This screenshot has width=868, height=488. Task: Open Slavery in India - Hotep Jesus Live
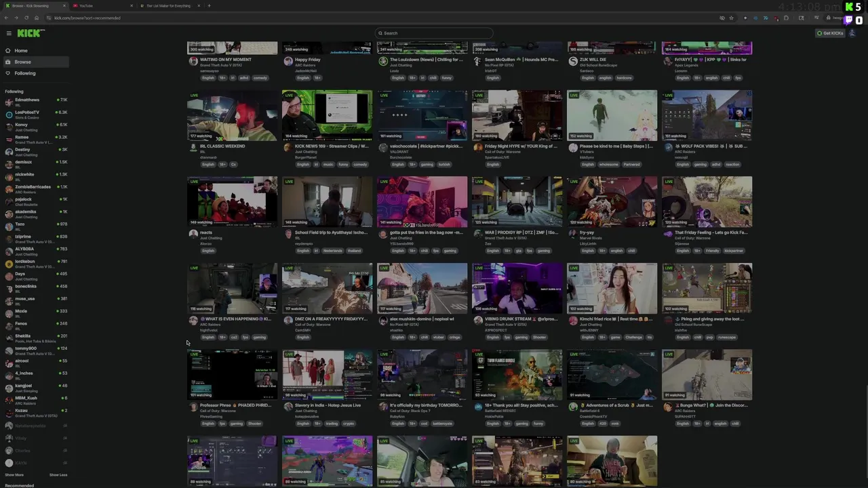[x=328, y=405]
